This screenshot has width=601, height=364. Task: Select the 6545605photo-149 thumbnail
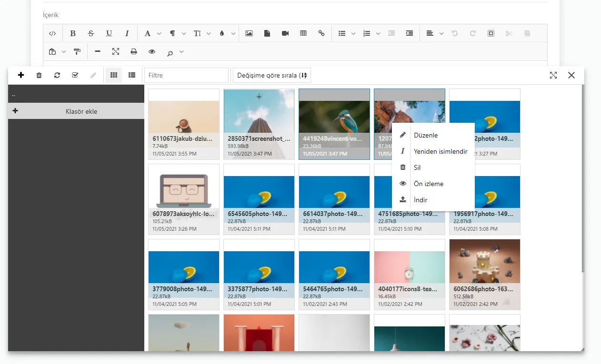pyautogui.click(x=259, y=199)
